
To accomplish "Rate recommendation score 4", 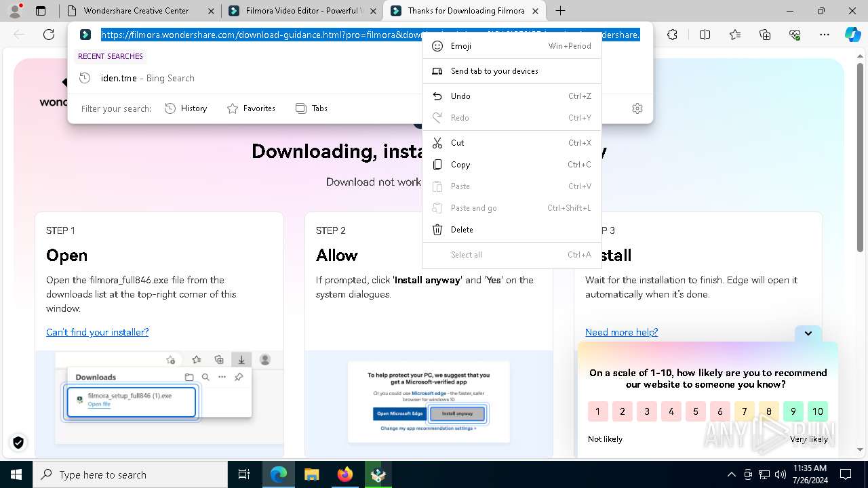I will pos(671,411).
